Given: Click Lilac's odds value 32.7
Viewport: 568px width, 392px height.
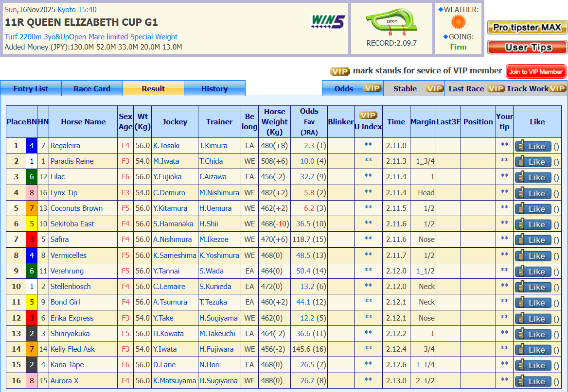Looking at the screenshot, I should click(x=307, y=177).
